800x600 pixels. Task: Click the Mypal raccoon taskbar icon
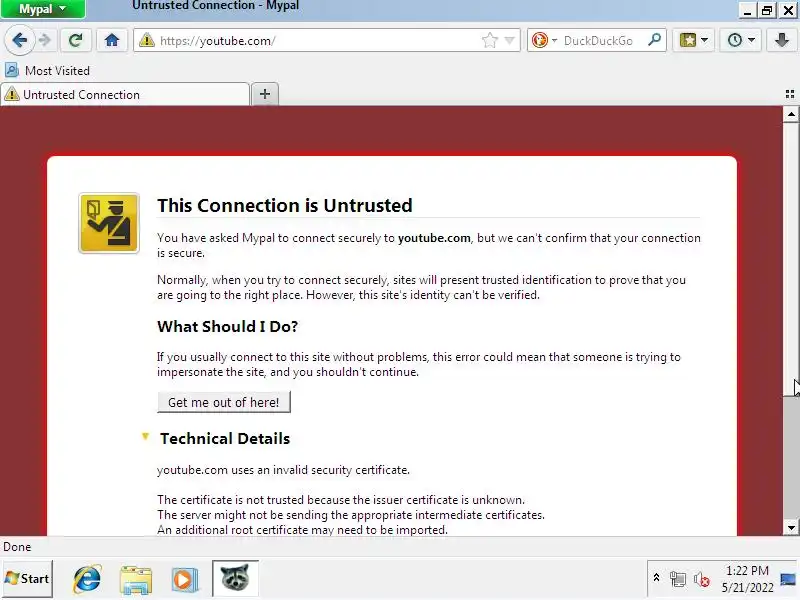[x=235, y=579]
